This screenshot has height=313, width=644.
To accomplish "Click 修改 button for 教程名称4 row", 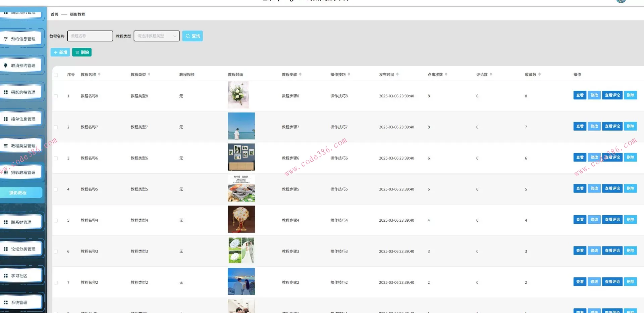I will click(594, 220).
